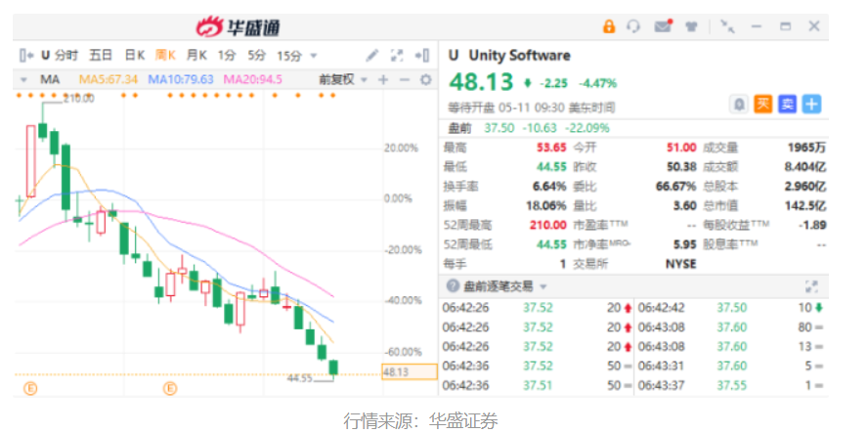Click 交易所 value NYSE
Image resolution: width=868 pixels, height=434 pixels.
(681, 264)
